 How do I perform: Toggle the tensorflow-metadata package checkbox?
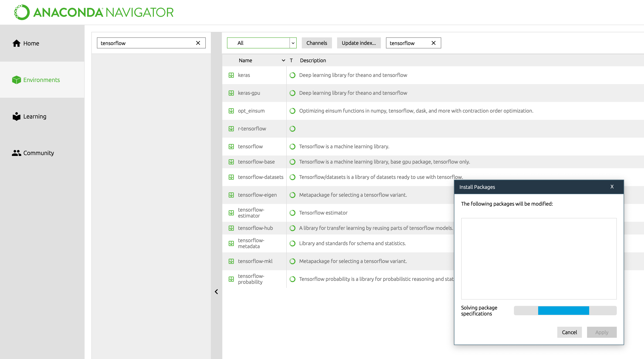pos(231,243)
